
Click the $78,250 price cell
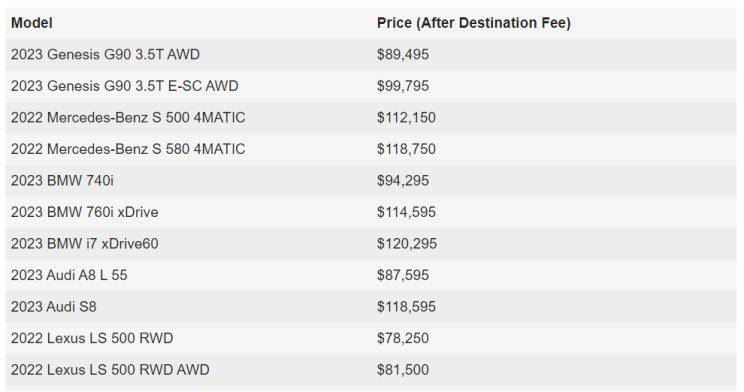(403, 338)
